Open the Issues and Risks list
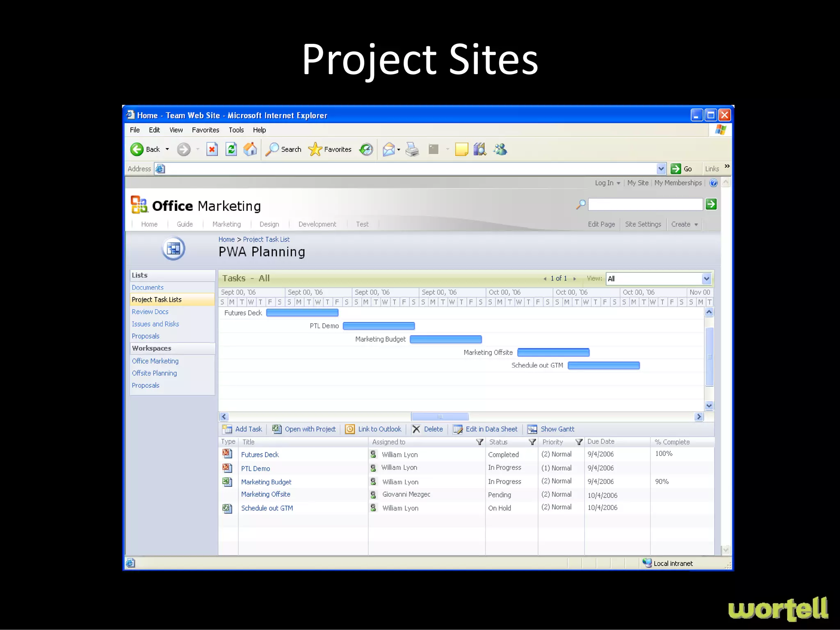This screenshot has height=630, width=840. click(x=155, y=324)
